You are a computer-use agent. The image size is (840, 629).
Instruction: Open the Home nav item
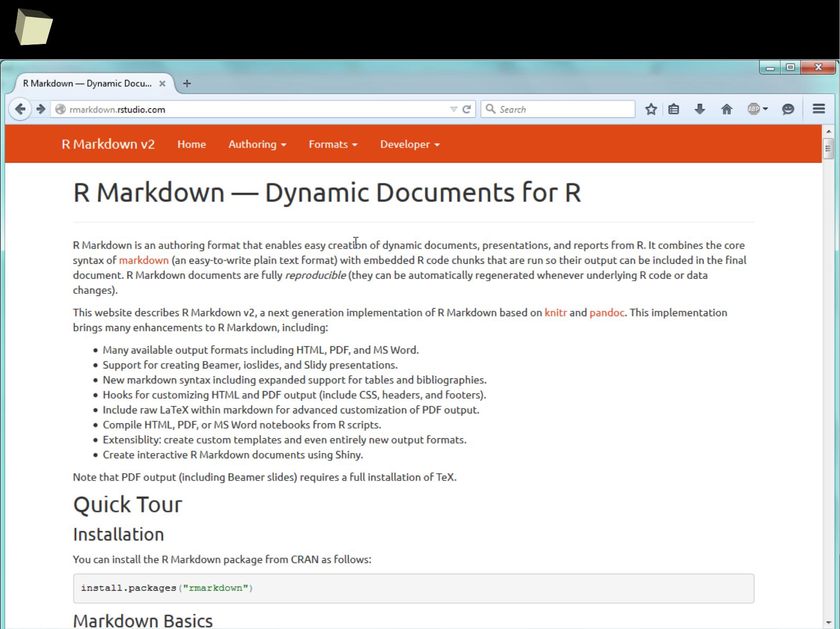coord(191,144)
